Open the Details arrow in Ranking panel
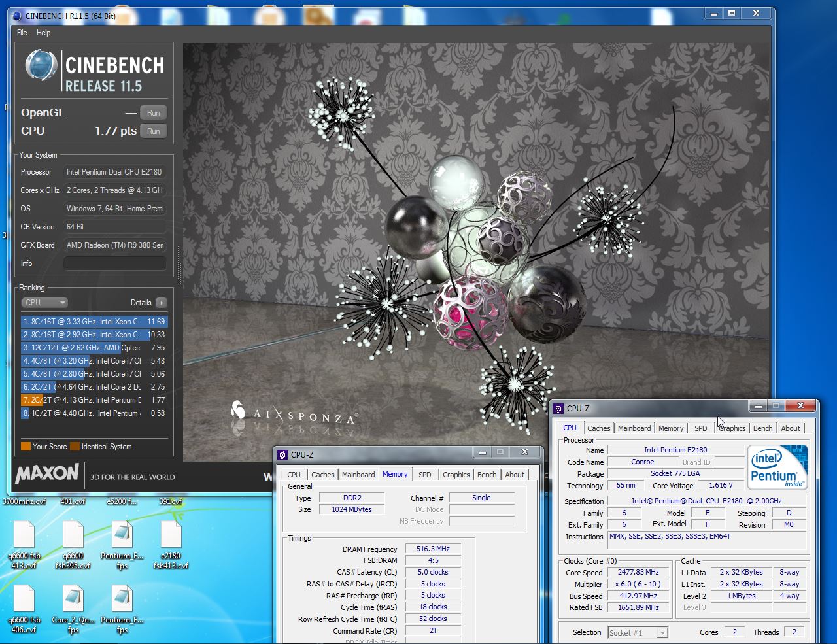The height and width of the screenshot is (644, 837). [162, 303]
